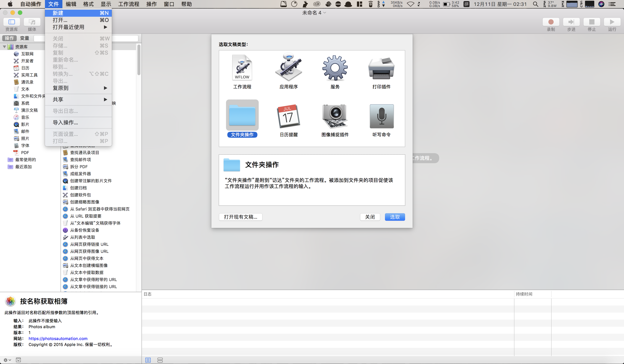
Task: Click the Run play button
Action: pos(612,22)
